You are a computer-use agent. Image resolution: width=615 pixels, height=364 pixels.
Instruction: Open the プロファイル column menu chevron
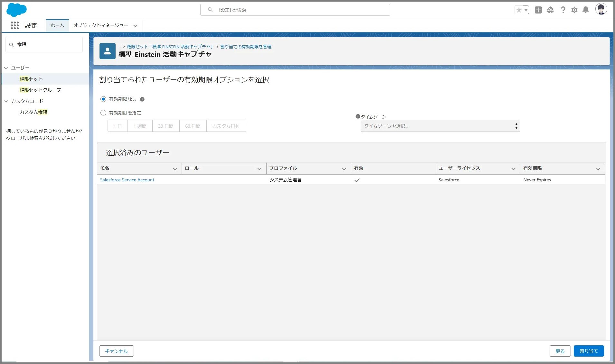point(344,168)
